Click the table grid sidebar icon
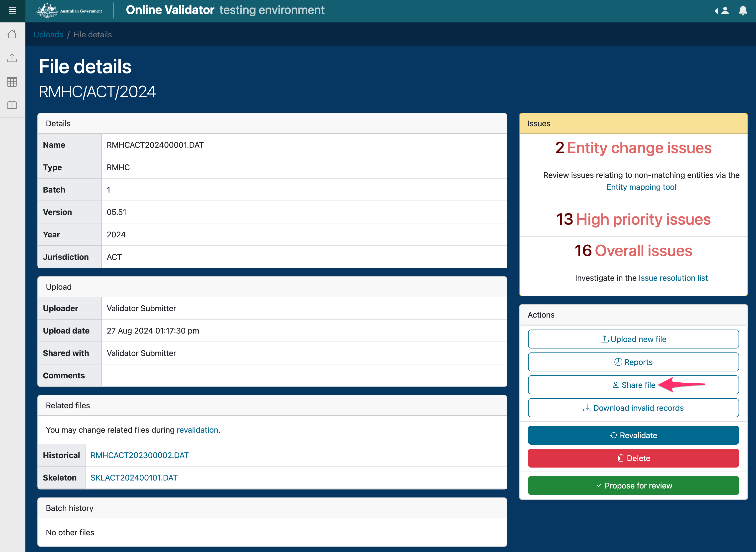756x552 pixels. (x=12, y=82)
